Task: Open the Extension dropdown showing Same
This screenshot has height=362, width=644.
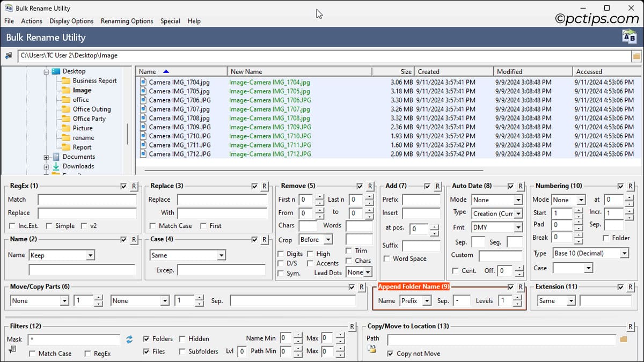Action: [557, 301]
